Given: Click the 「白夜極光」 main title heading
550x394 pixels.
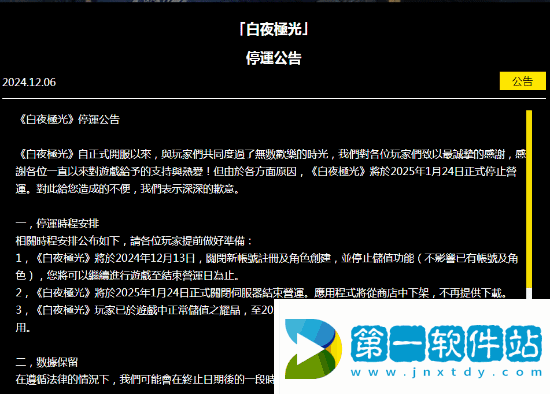Looking at the screenshot, I should [x=274, y=29].
